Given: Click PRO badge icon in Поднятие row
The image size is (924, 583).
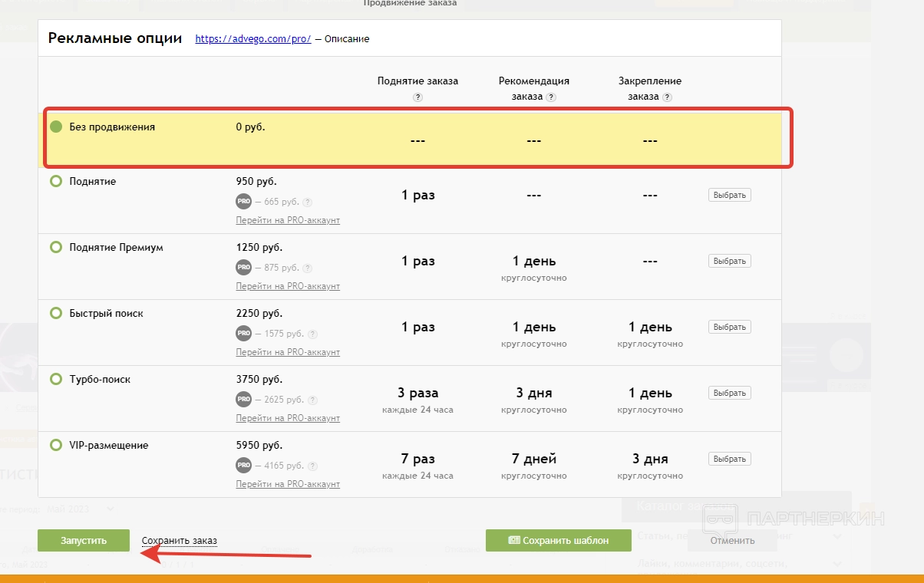Looking at the screenshot, I should click(x=243, y=202).
